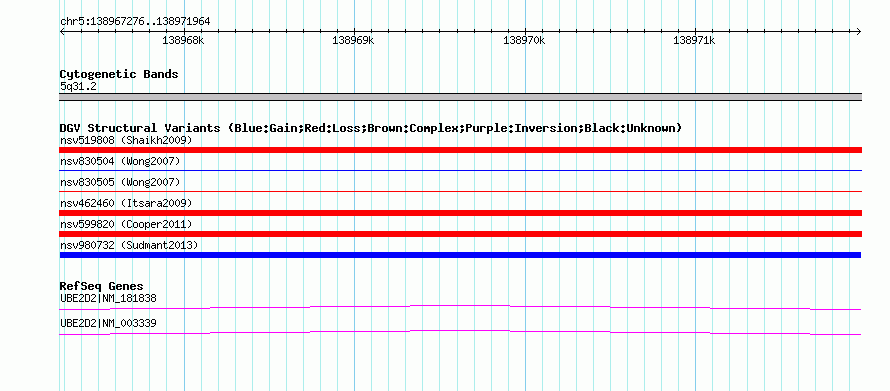Open gene label UBE2D2|NM_181838

tap(108, 298)
